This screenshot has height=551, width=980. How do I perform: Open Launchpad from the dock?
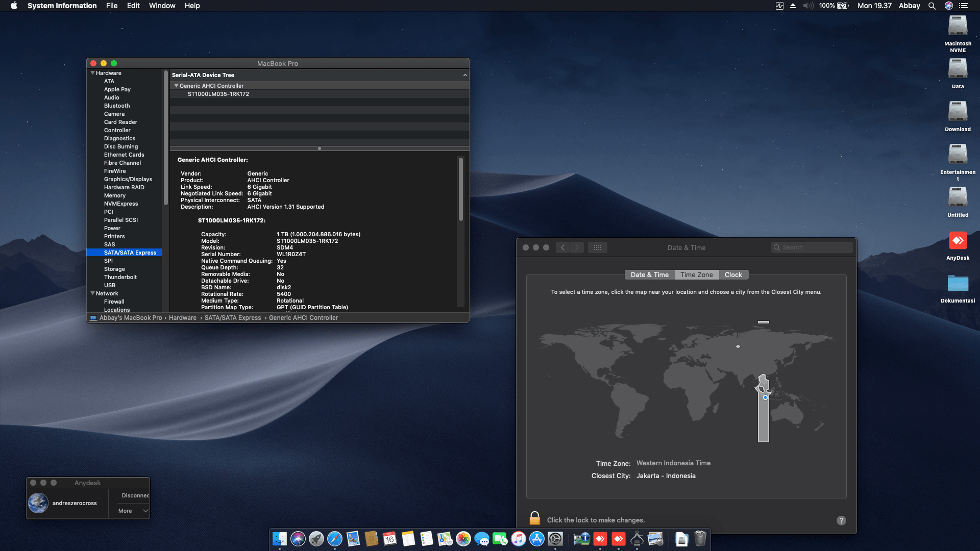316,539
